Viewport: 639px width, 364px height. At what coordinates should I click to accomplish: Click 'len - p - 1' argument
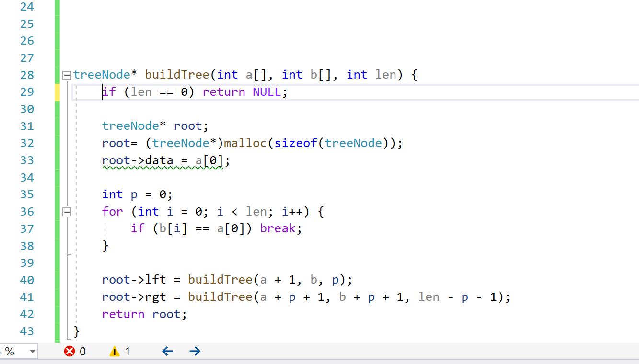coord(457,297)
